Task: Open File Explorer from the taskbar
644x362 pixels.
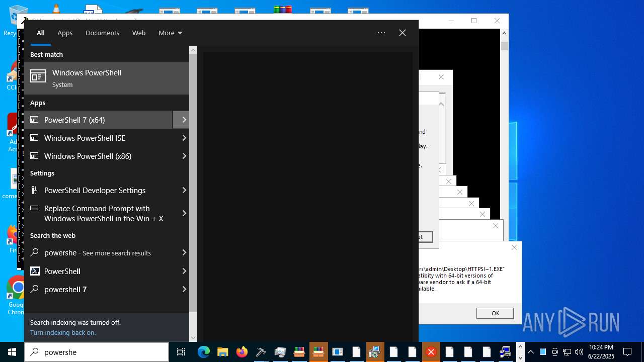Action: coord(222,352)
